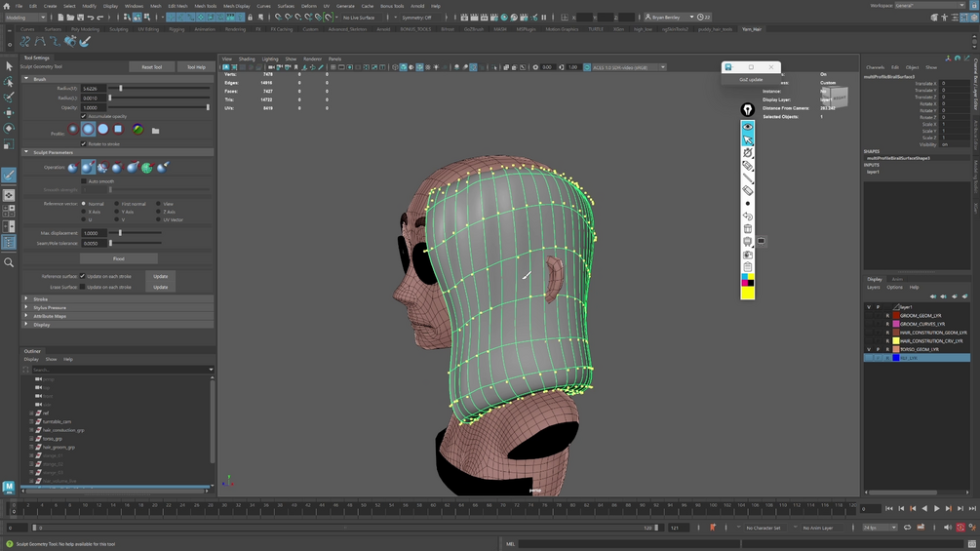The width and height of the screenshot is (980, 551).
Task: Click the Flood button
Action: (119, 258)
